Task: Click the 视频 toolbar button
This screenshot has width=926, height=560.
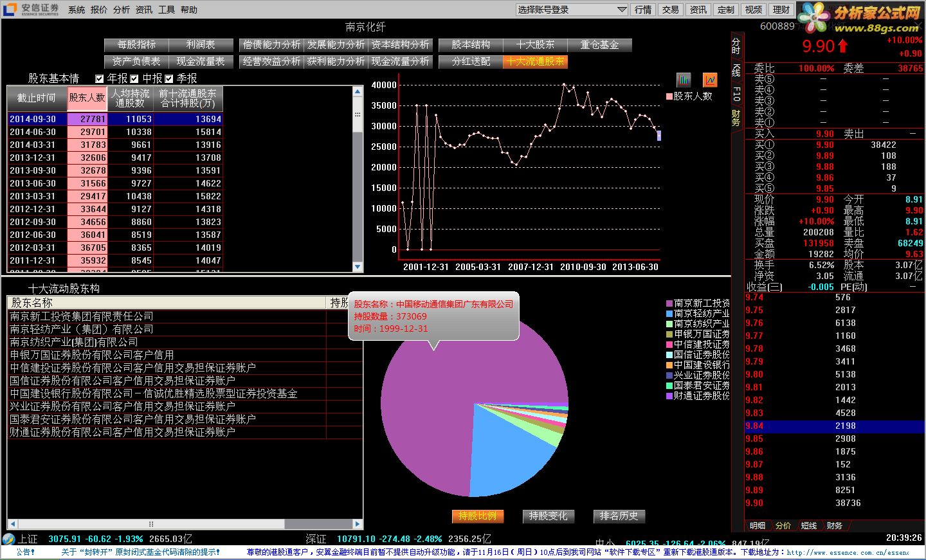Action: (754, 10)
